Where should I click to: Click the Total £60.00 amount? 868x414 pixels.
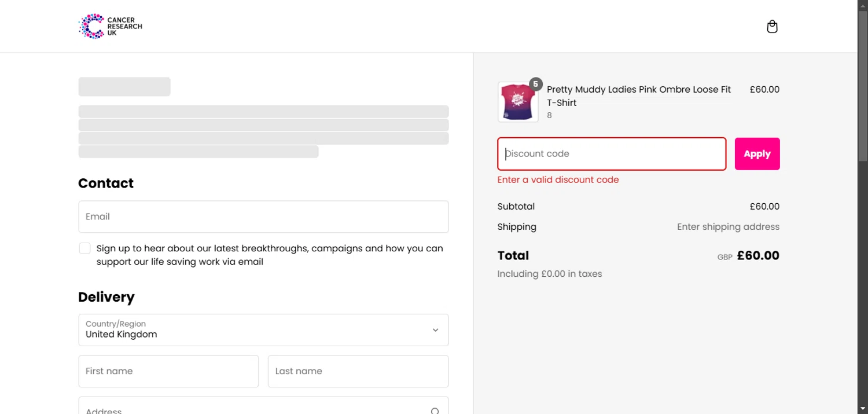758,255
